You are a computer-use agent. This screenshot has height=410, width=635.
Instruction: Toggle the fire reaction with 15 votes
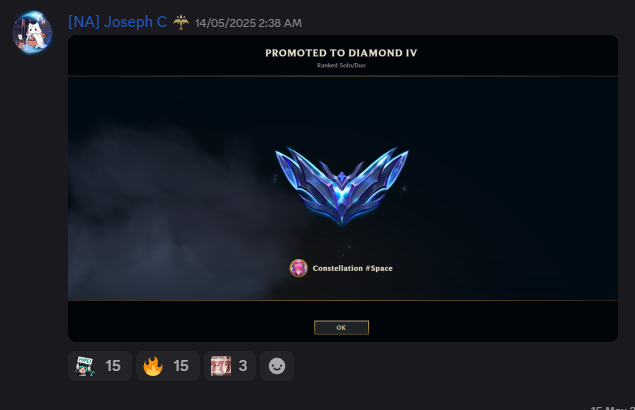pyautogui.click(x=168, y=366)
